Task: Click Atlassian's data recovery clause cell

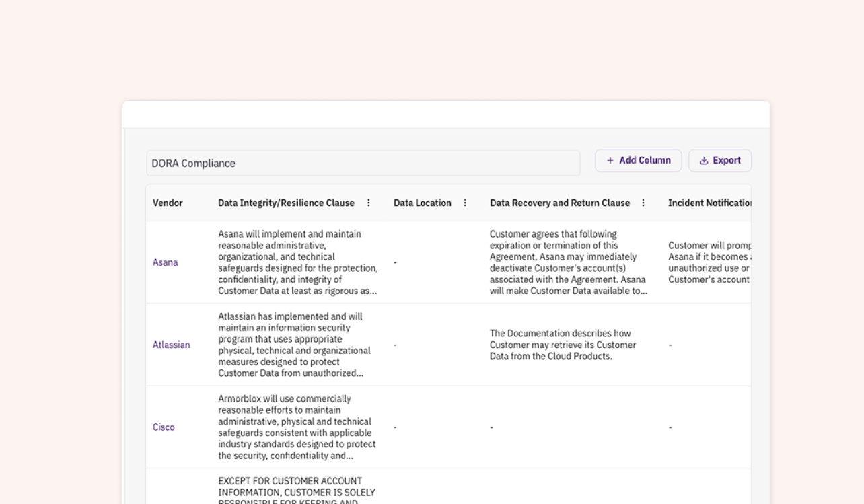Action: pos(563,345)
